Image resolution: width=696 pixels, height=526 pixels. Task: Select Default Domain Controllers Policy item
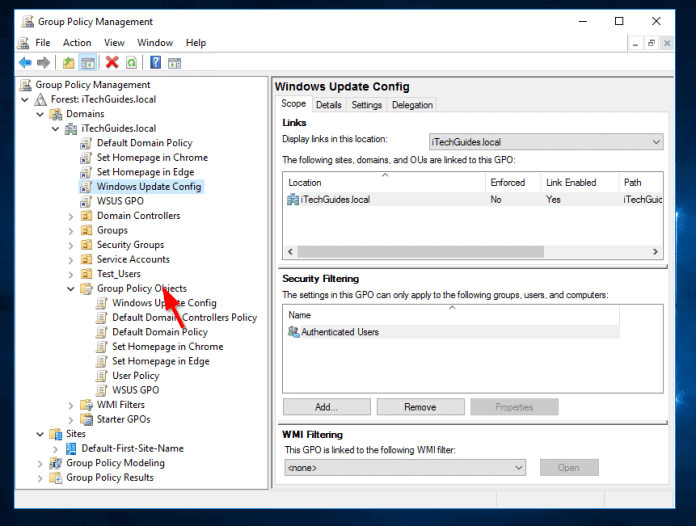(x=185, y=318)
